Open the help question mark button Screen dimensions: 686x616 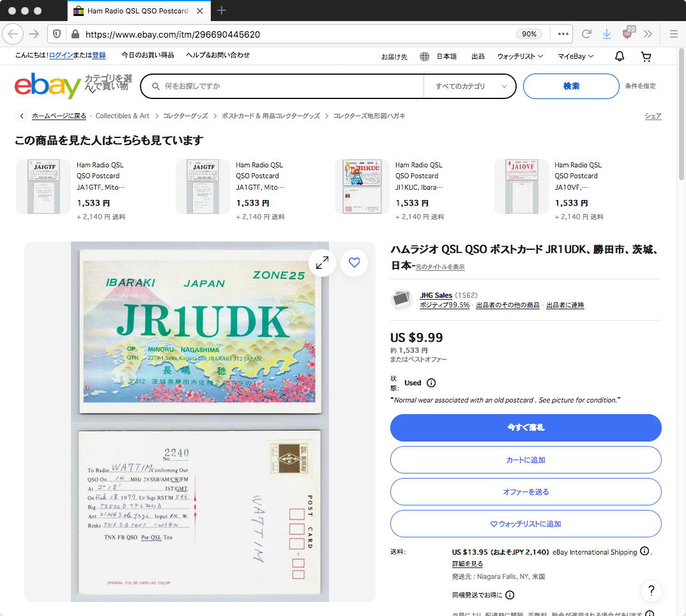[x=651, y=590]
